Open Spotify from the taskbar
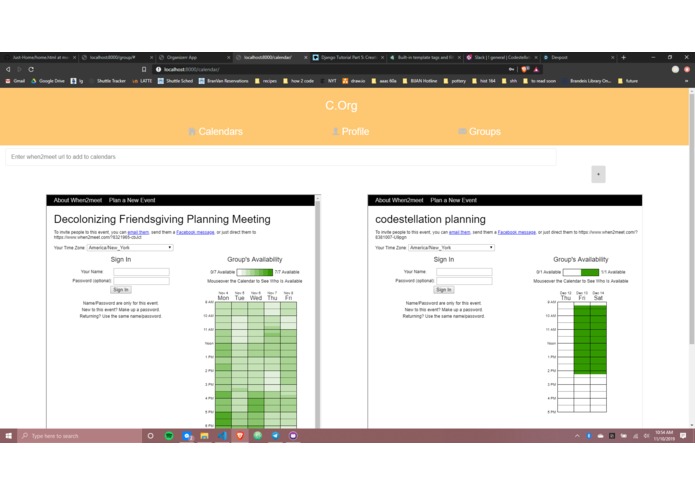The height and width of the screenshot is (494, 695). 169,436
